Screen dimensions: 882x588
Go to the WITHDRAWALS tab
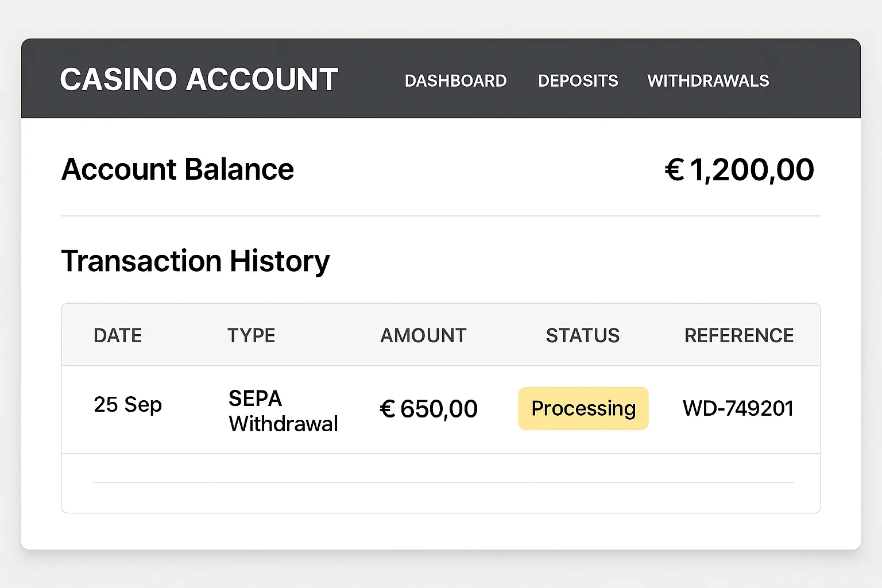click(708, 81)
